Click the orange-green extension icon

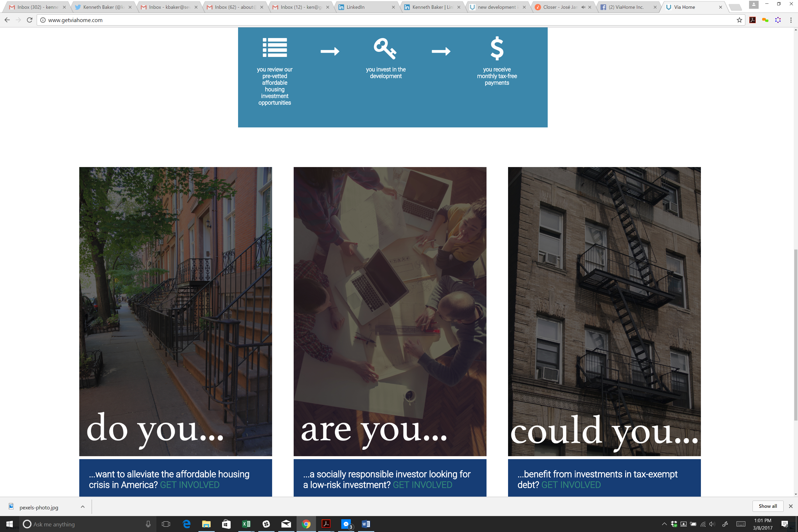click(x=765, y=20)
